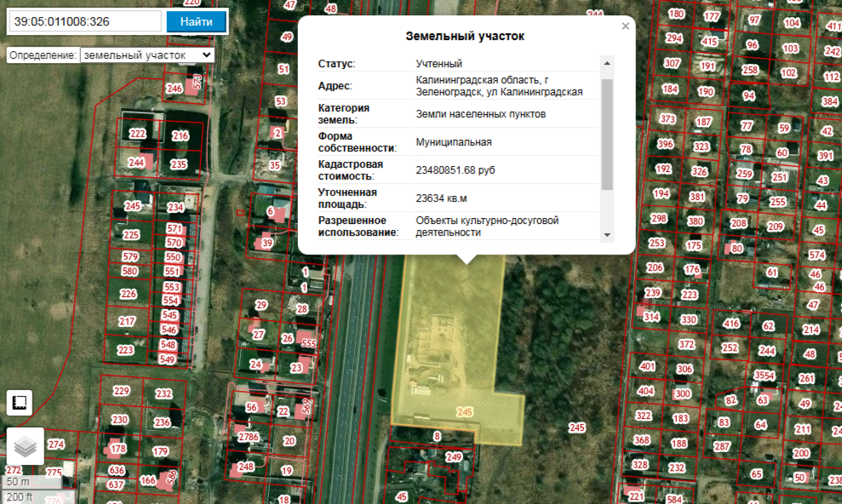Activate the measurement ruler tool
The height and width of the screenshot is (504, 842).
pos(20,404)
